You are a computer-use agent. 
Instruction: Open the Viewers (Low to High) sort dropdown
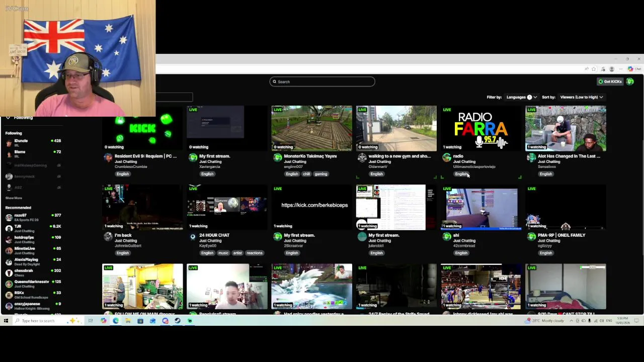(582, 97)
